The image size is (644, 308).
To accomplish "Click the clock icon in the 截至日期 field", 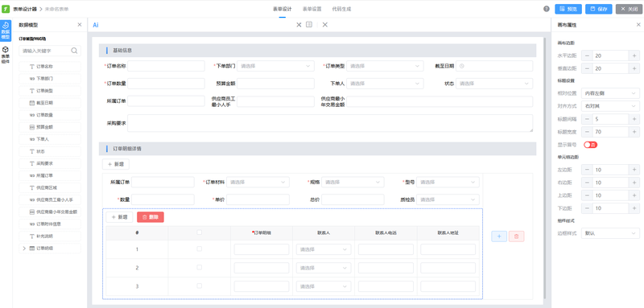I will coord(462,66).
